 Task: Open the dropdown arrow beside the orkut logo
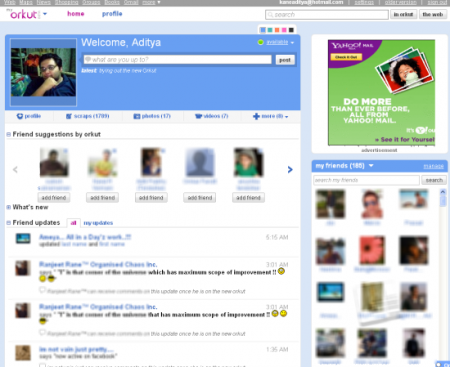[x=45, y=14]
